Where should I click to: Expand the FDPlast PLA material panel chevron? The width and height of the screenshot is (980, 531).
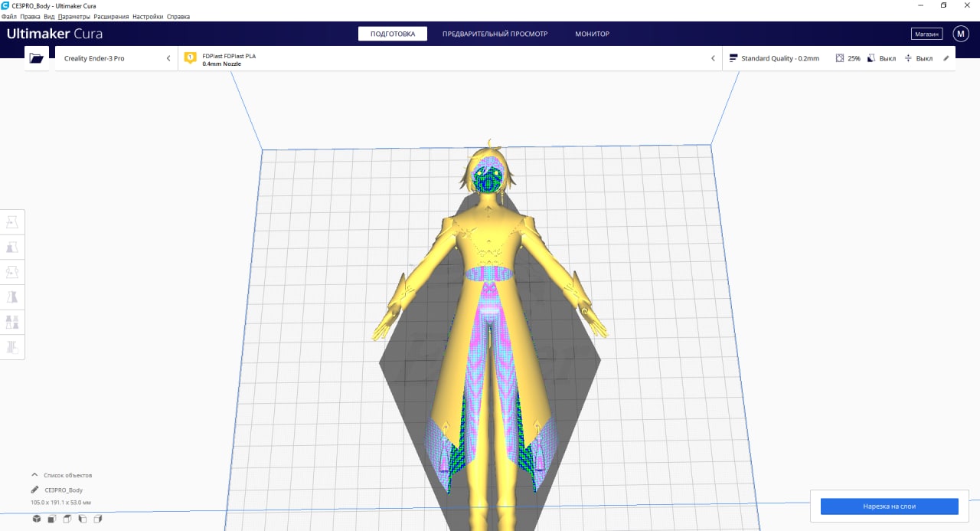click(x=713, y=58)
